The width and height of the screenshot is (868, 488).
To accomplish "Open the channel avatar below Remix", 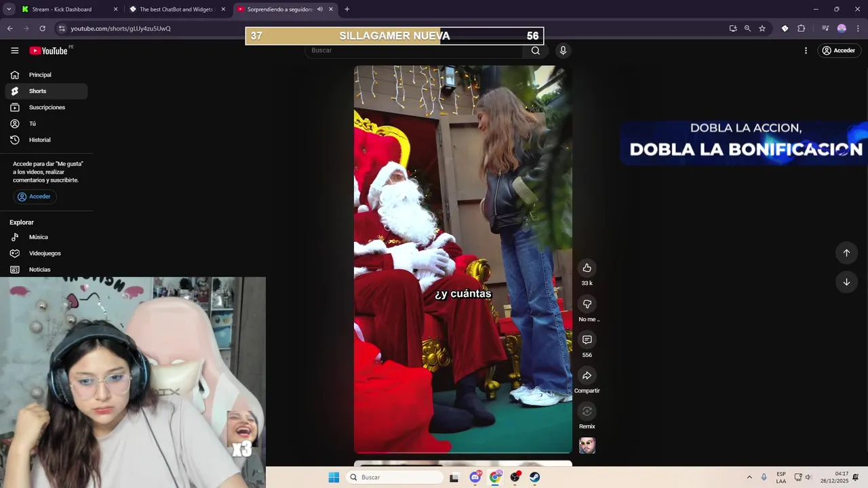I will point(587,445).
